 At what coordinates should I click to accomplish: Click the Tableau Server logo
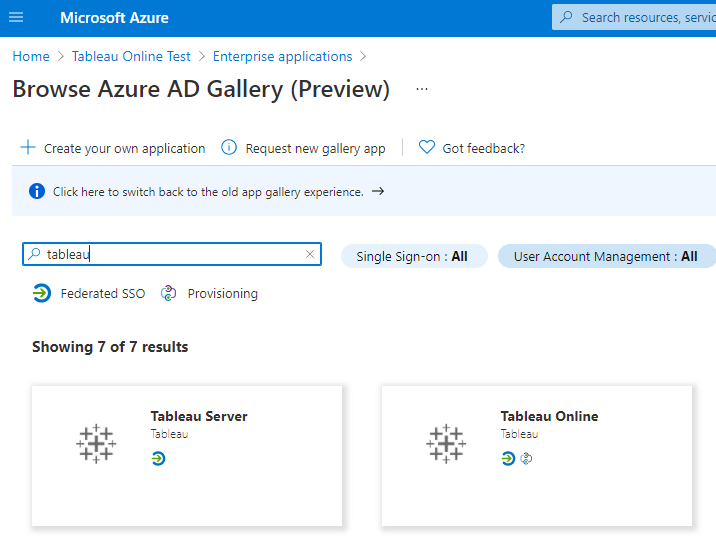click(96, 444)
